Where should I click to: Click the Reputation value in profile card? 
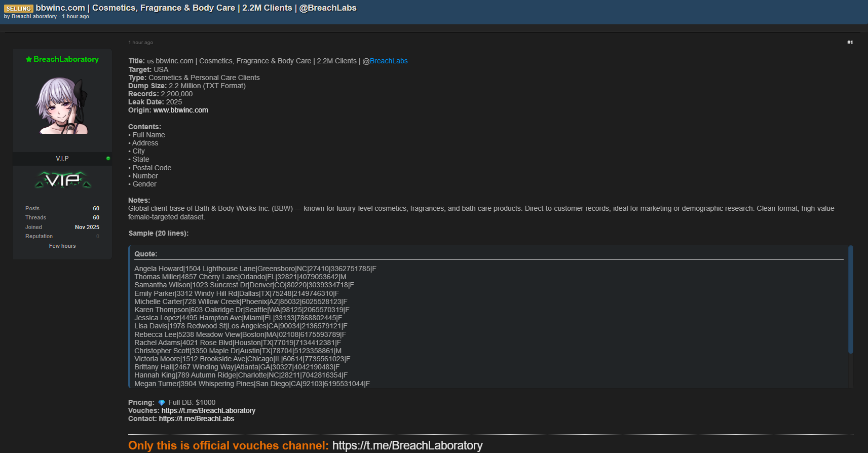tap(97, 237)
